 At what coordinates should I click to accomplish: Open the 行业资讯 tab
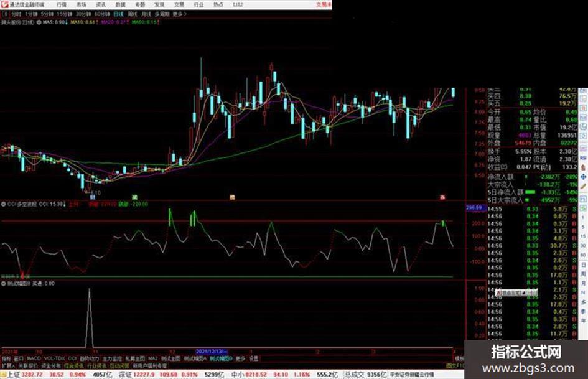click(96, 365)
